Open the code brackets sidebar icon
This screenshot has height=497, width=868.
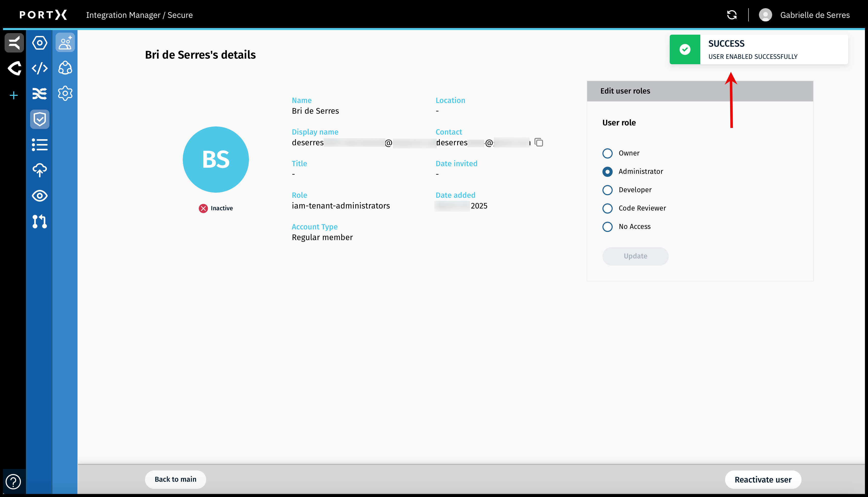point(40,68)
